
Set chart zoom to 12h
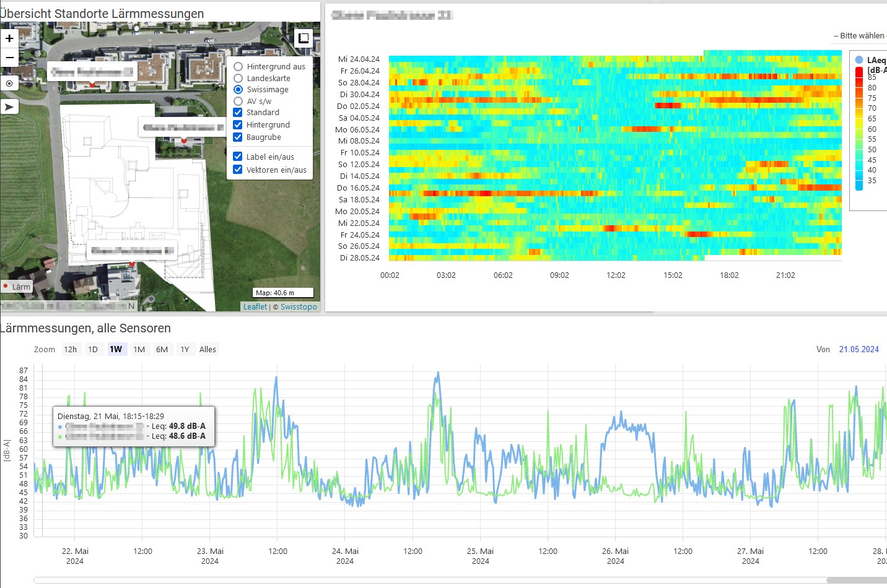point(71,349)
